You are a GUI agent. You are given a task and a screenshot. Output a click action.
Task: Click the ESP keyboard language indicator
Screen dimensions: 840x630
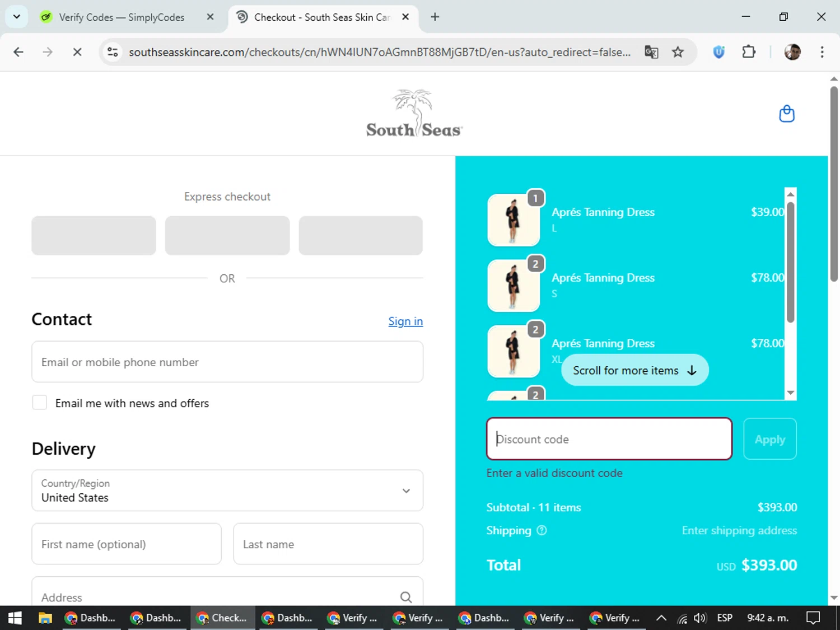click(x=725, y=618)
